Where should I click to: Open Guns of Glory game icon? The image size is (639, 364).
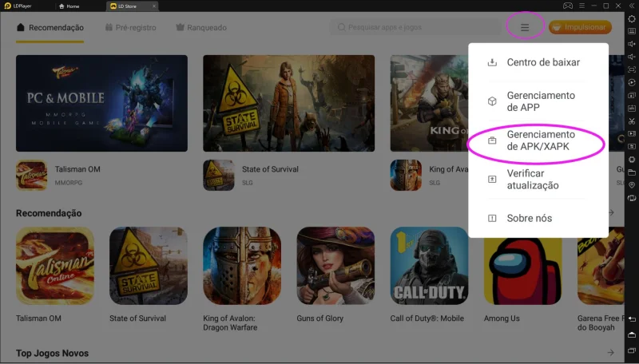[x=335, y=266]
